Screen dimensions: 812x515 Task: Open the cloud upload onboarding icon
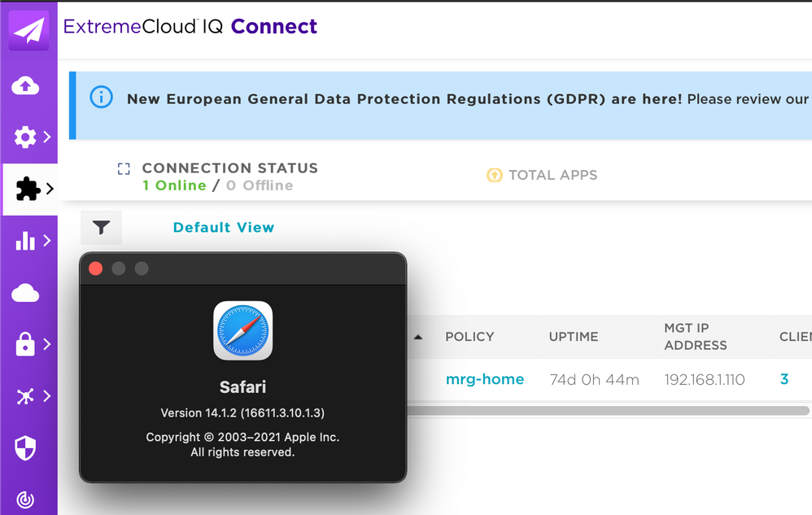[x=25, y=85]
